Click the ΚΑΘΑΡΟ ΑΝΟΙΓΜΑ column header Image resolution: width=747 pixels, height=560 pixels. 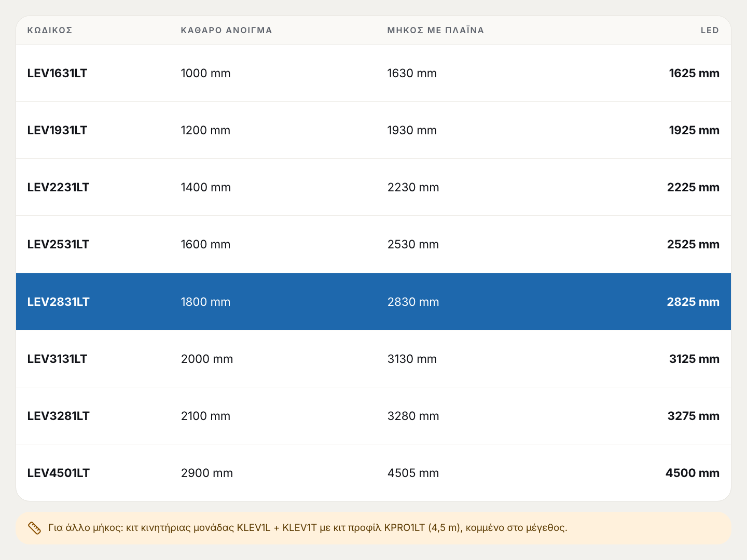(226, 30)
